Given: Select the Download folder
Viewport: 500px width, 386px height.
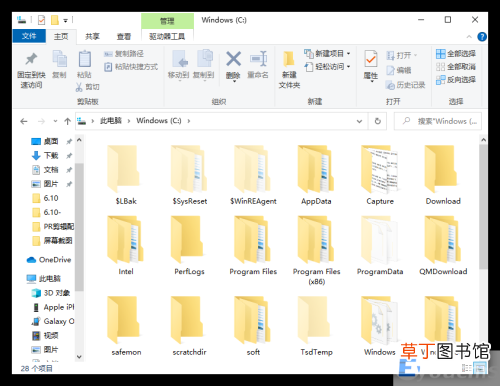Looking at the screenshot, I should (x=443, y=176).
